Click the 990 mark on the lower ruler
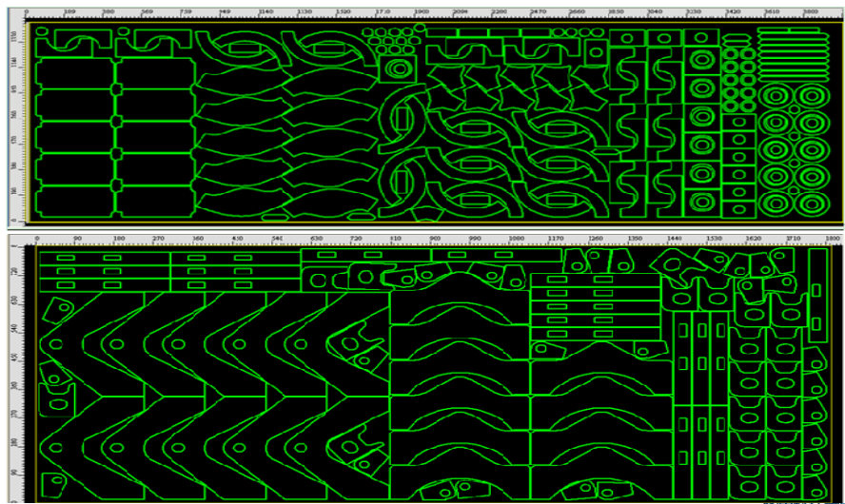 tap(476, 238)
